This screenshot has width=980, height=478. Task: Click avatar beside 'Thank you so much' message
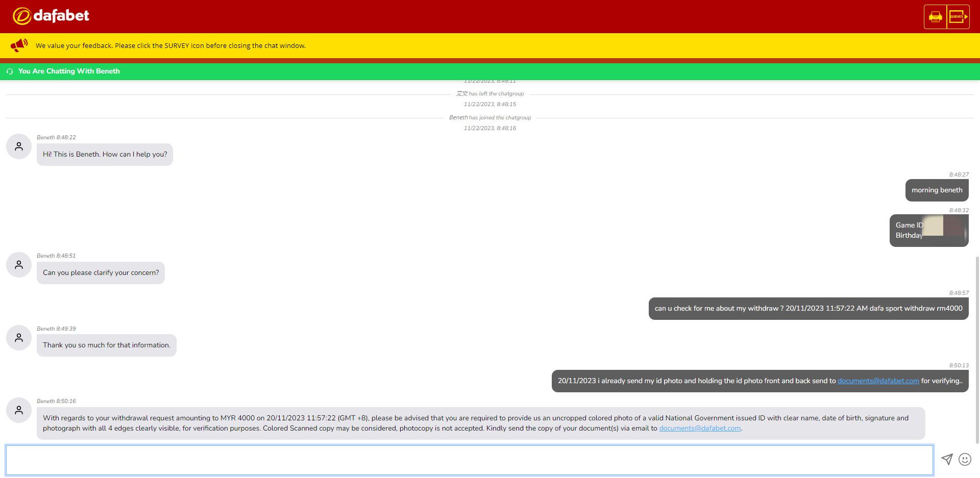point(19,338)
